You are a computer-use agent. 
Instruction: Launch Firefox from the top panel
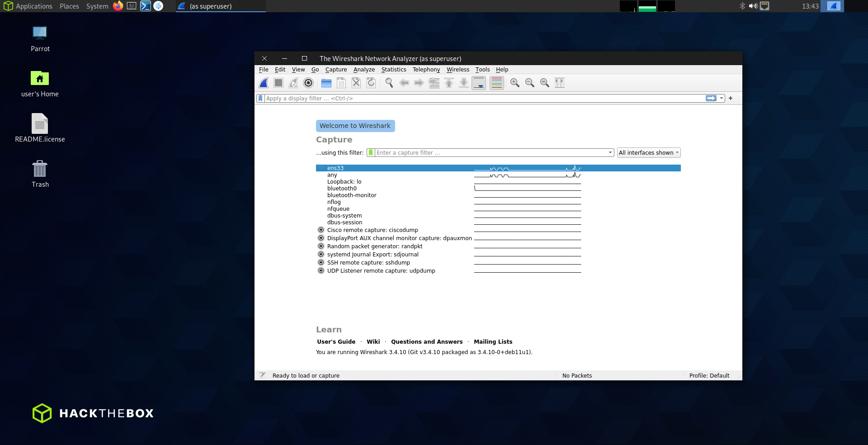pos(118,6)
